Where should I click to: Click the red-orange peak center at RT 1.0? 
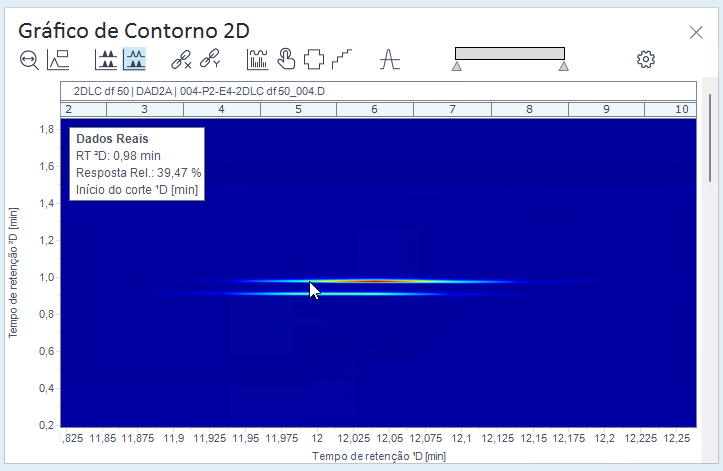point(376,281)
